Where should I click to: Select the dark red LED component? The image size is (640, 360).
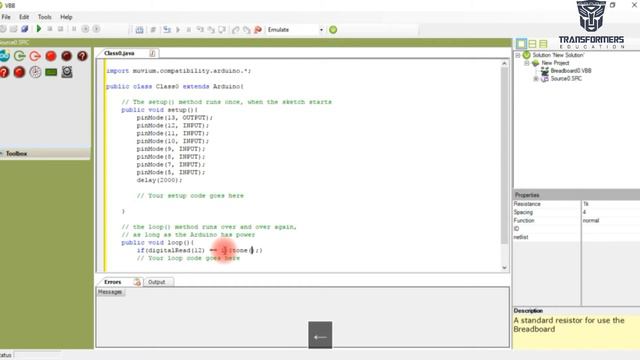pyautogui.click(x=67, y=56)
